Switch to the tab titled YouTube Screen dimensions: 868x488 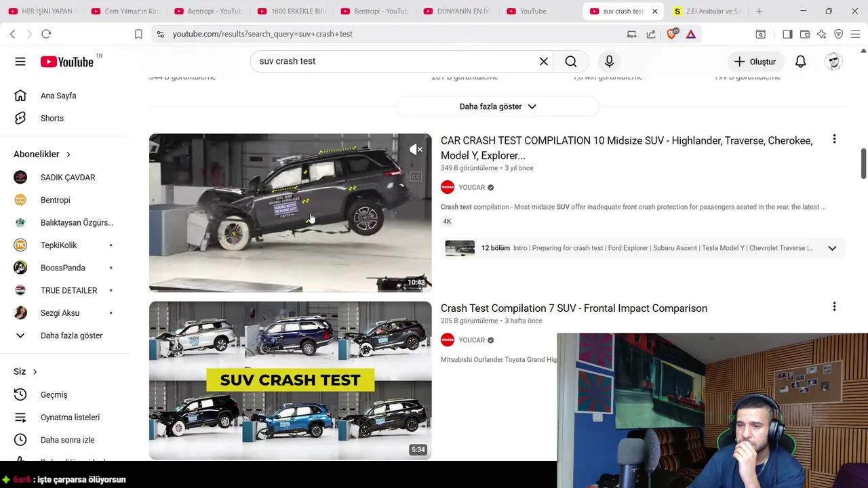click(539, 12)
